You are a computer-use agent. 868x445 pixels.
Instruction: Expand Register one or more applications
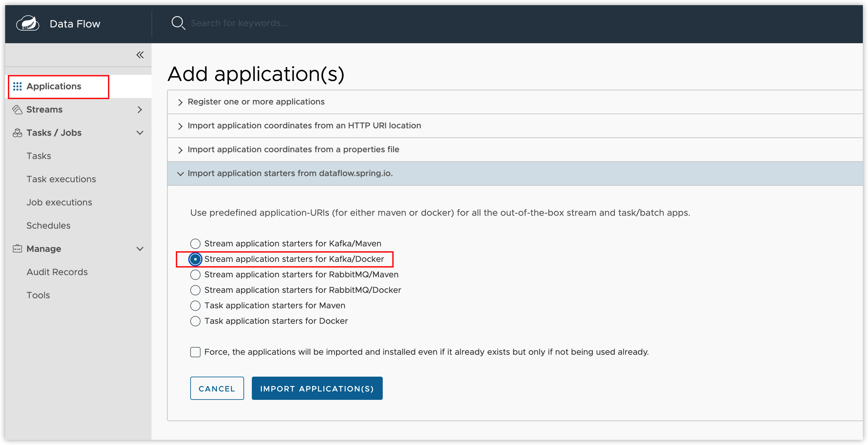256,102
